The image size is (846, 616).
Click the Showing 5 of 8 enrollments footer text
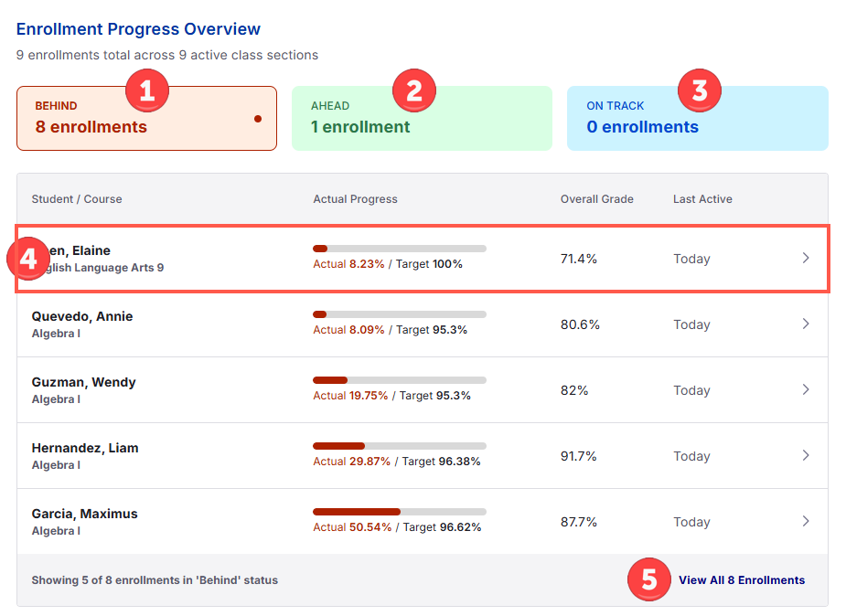[155, 579]
